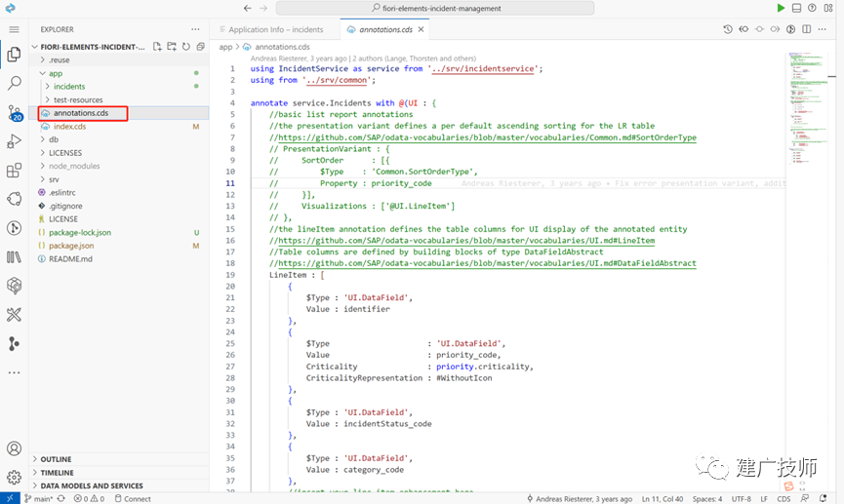Split the editor to the right

coord(806,29)
